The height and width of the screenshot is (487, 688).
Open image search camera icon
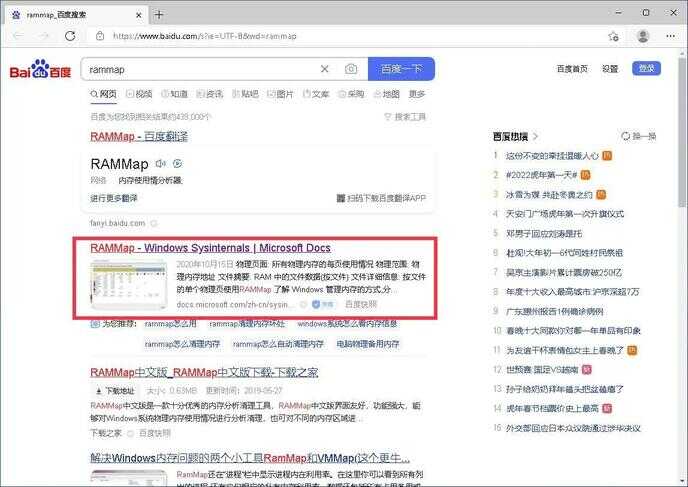click(x=351, y=69)
